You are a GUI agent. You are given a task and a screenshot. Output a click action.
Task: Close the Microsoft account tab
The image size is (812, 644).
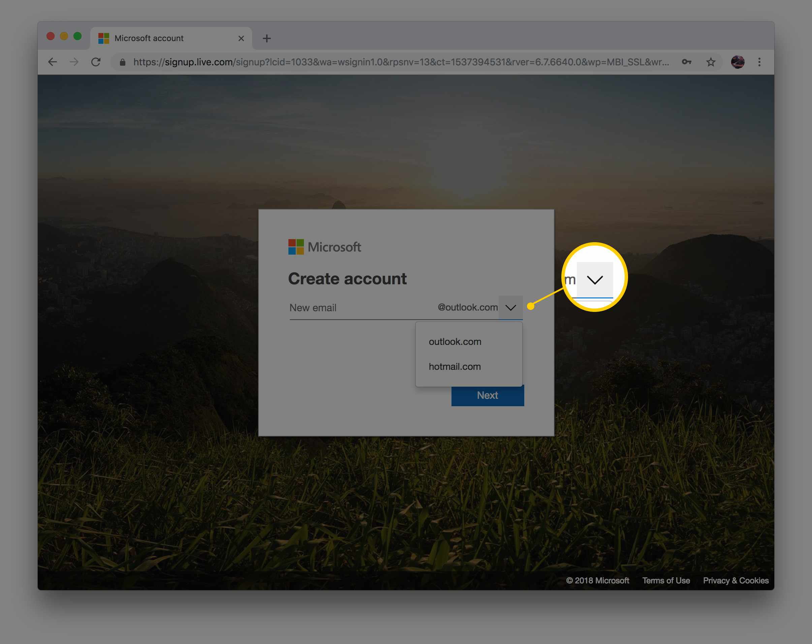(241, 38)
